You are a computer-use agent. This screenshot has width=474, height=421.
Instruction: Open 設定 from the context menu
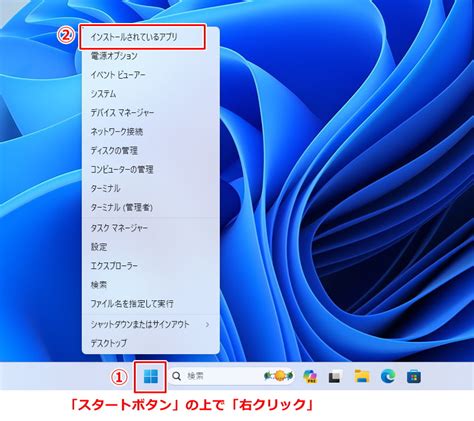pyautogui.click(x=151, y=247)
